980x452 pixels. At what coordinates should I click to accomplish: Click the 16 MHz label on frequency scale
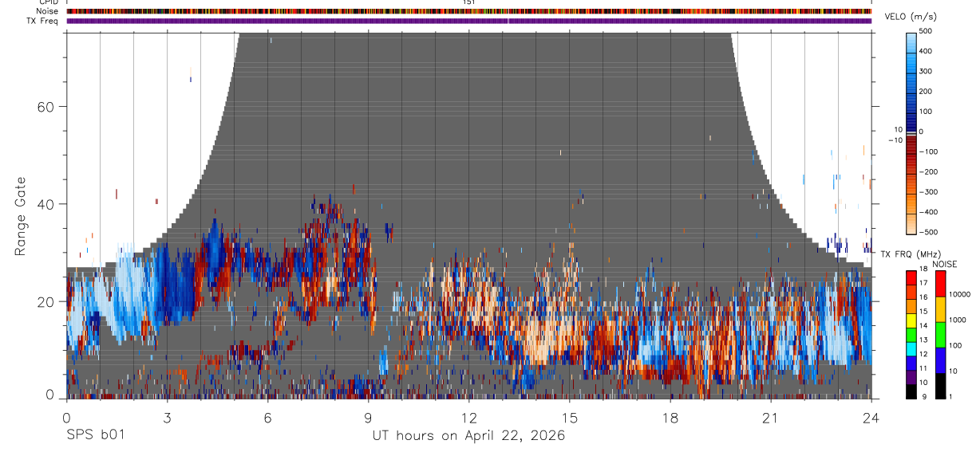(923, 297)
